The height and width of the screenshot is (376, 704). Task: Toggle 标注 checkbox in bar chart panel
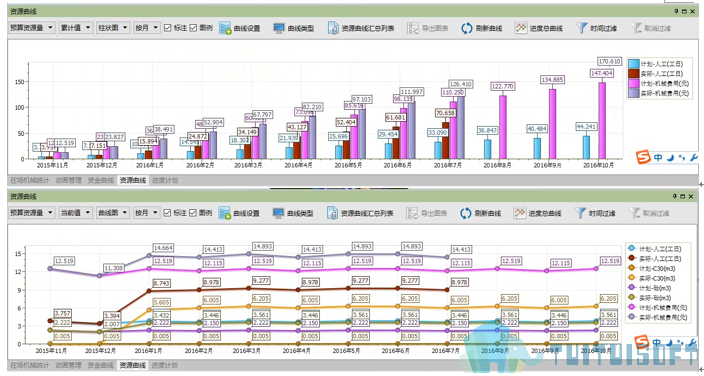(167, 28)
